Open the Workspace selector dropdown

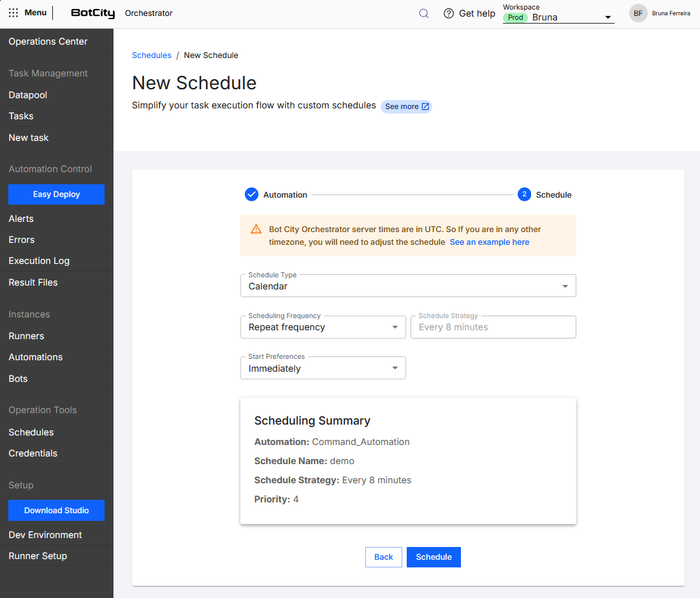558,17
